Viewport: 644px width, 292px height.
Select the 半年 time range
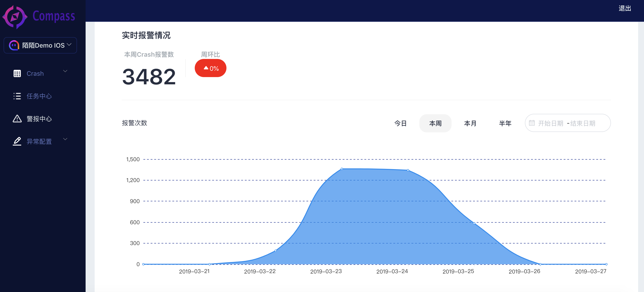(x=505, y=123)
